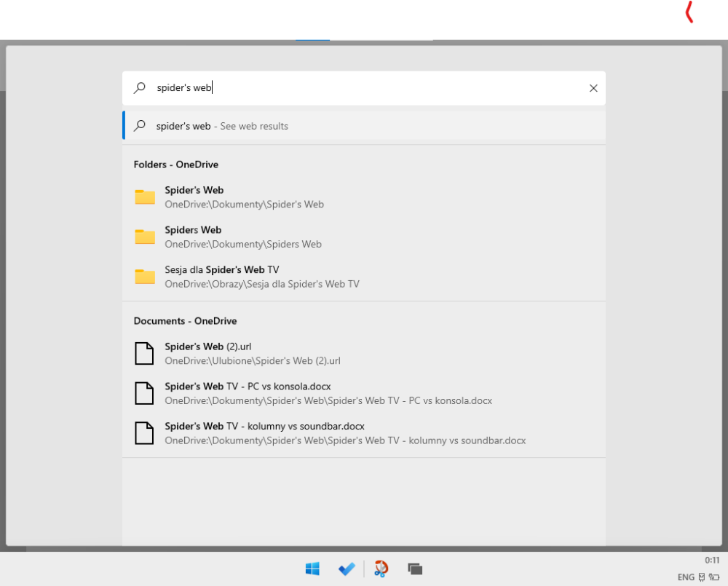Click into the search field containing "spider's web"

coord(363,88)
